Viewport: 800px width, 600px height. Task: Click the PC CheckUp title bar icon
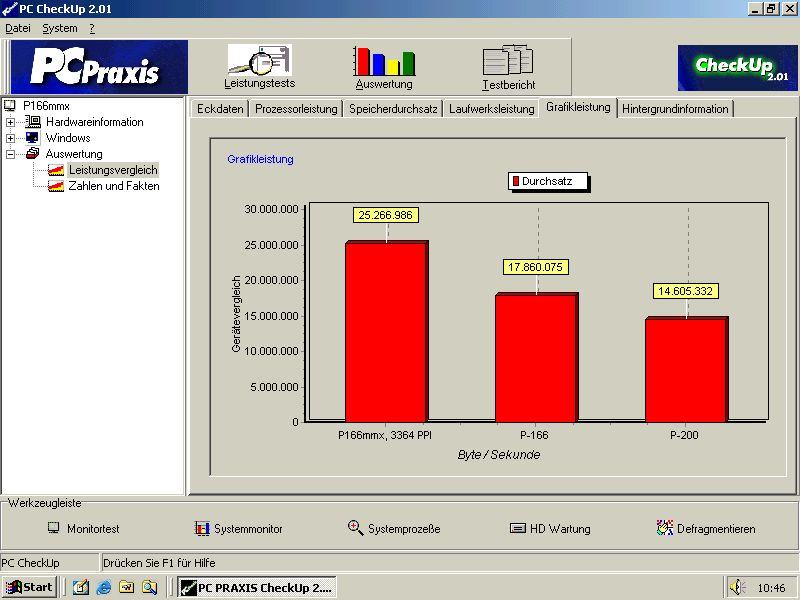(x=9, y=9)
